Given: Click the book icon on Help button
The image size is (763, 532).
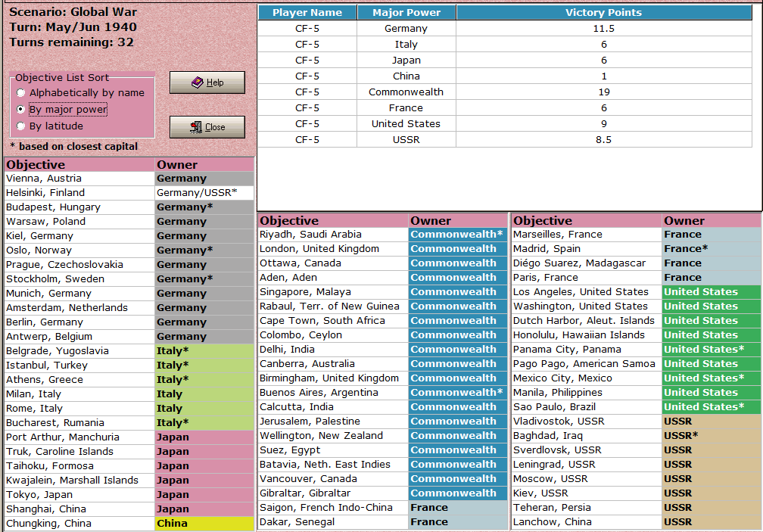Looking at the screenshot, I should 197,82.
